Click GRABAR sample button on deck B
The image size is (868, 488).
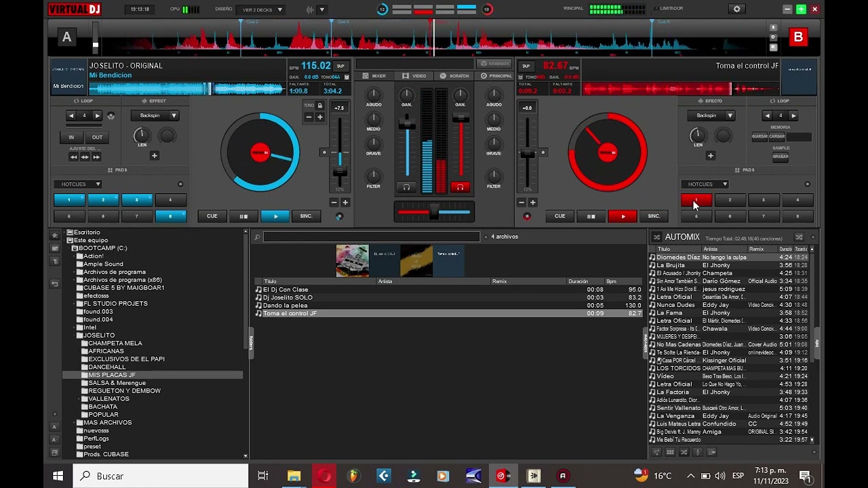pos(781,157)
